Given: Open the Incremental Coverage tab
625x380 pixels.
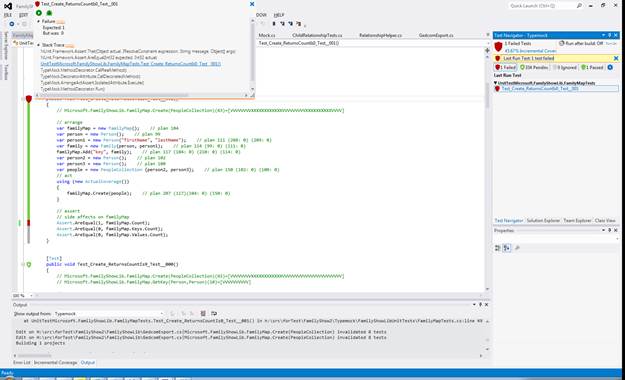Looking at the screenshot, I should pos(55,362).
